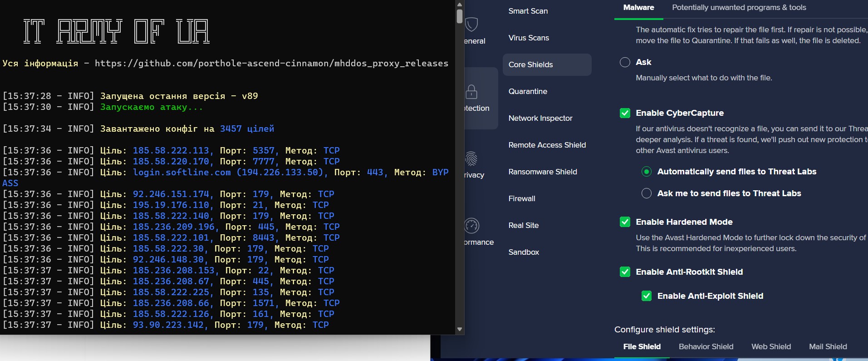868x361 pixels.
Task: Open Performance section via gauge icon
Action: [x=472, y=226]
